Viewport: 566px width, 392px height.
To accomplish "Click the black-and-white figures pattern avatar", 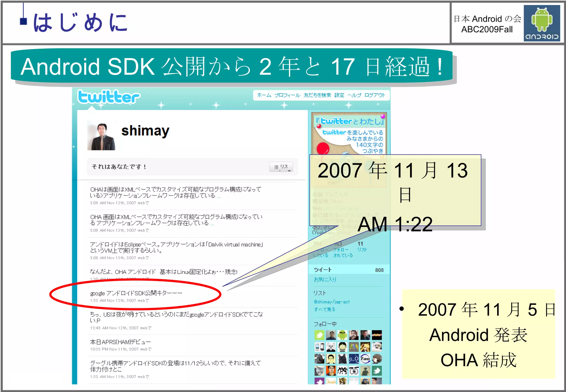I will [x=342, y=371].
